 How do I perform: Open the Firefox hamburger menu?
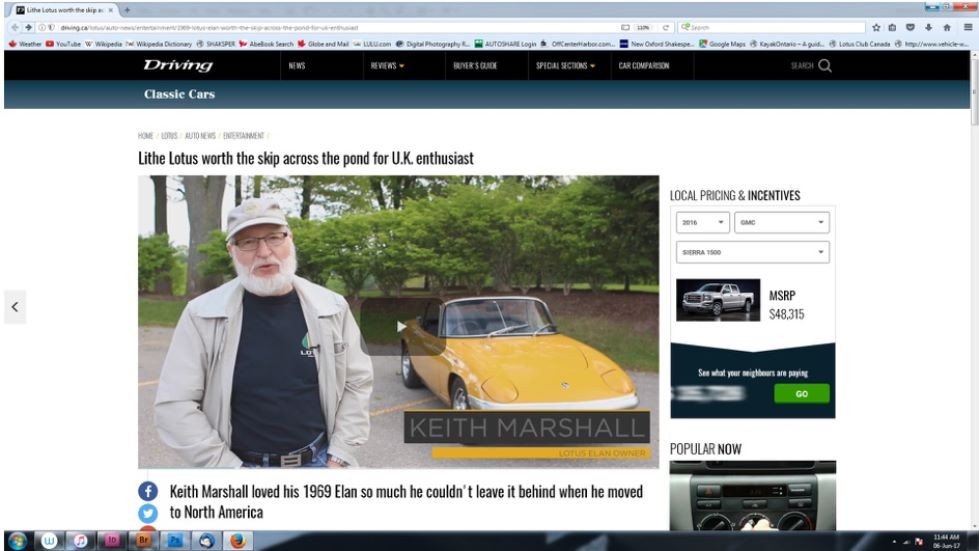tap(967, 27)
